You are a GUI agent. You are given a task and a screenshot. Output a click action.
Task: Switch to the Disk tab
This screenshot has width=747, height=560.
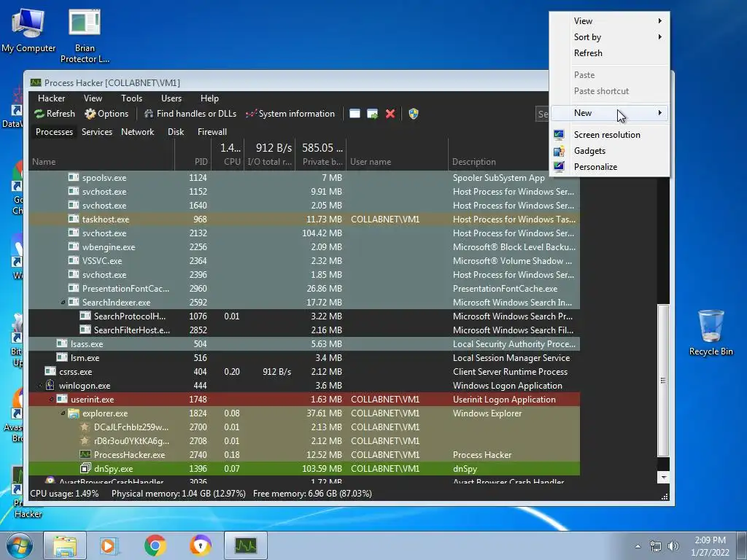176,132
